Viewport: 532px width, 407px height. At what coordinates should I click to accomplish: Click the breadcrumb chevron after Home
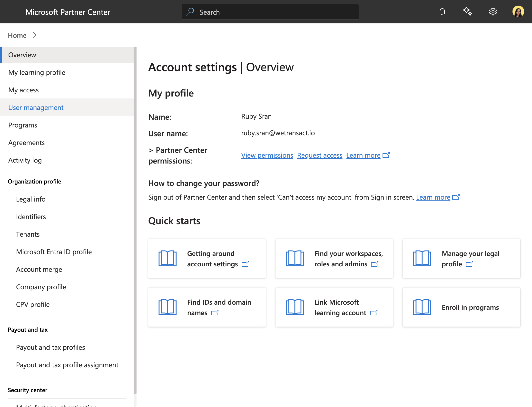point(35,35)
